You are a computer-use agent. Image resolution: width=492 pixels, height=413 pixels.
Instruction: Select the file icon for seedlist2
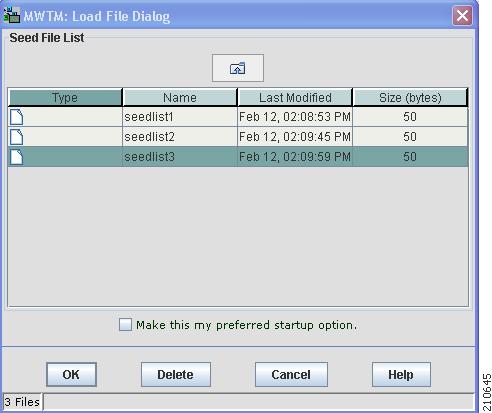[16, 137]
